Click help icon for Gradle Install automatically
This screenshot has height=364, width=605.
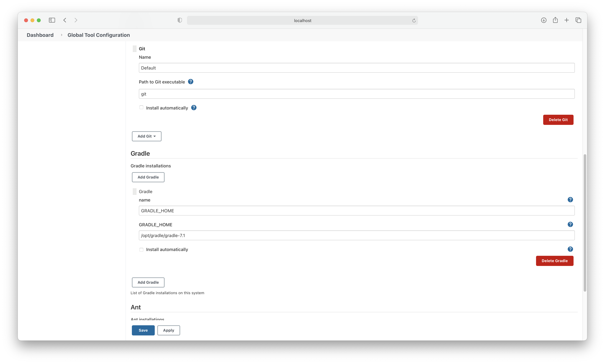coord(570,249)
